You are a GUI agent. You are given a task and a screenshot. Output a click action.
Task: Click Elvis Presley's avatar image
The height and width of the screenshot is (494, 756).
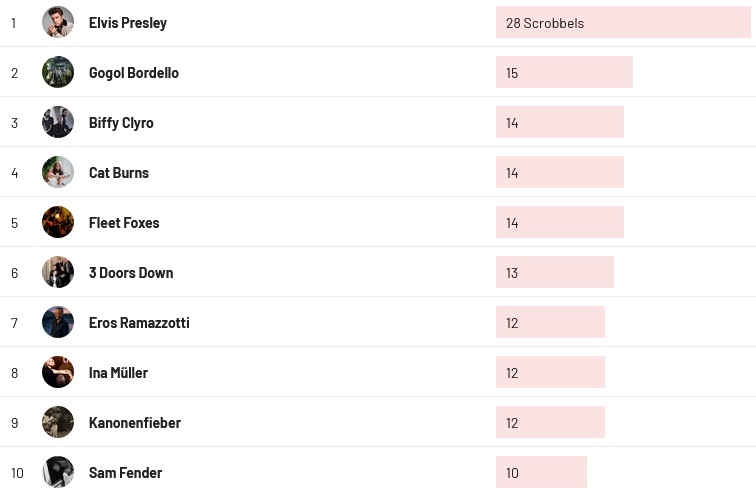click(58, 22)
